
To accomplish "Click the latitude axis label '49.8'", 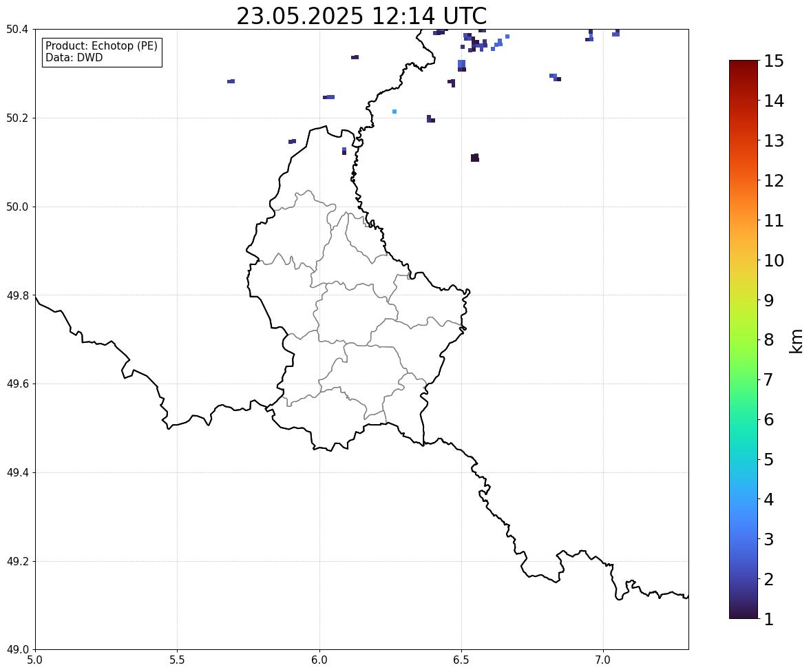I will click(18, 295).
